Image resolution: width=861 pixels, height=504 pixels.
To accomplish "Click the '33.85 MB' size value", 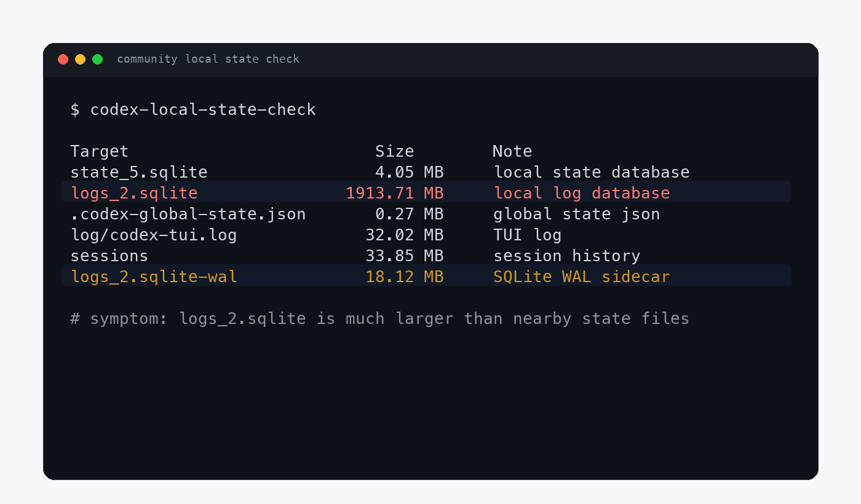I will click(405, 256).
